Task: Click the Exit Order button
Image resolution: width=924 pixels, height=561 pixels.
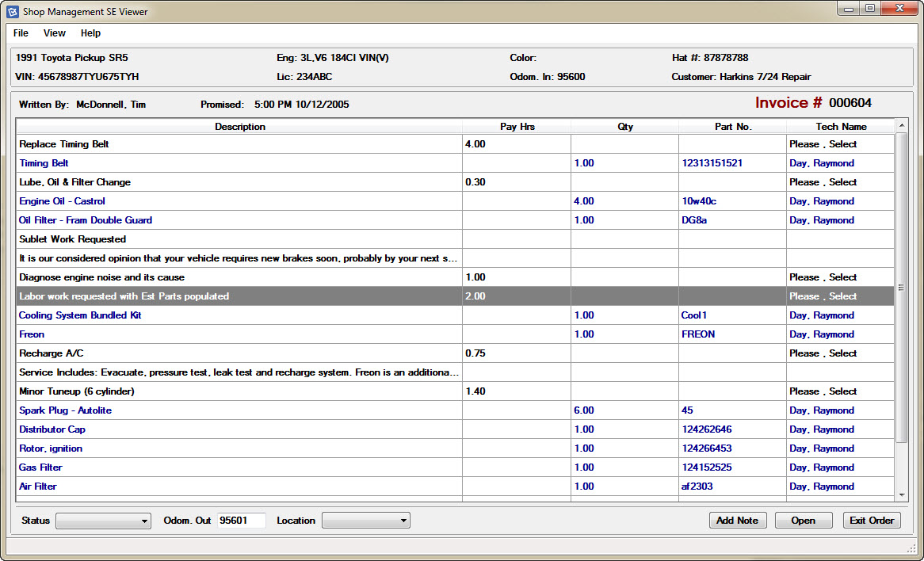Action: pos(872,521)
